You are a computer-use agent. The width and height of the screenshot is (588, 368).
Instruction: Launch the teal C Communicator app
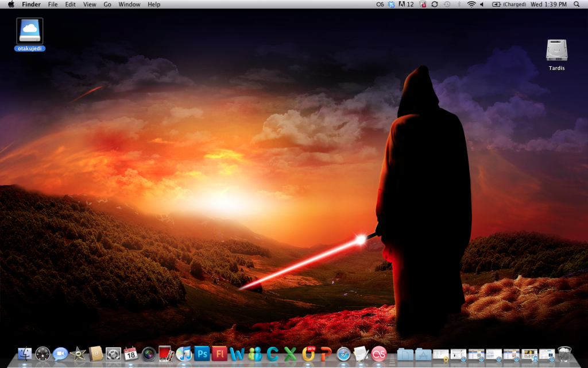(272, 354)
